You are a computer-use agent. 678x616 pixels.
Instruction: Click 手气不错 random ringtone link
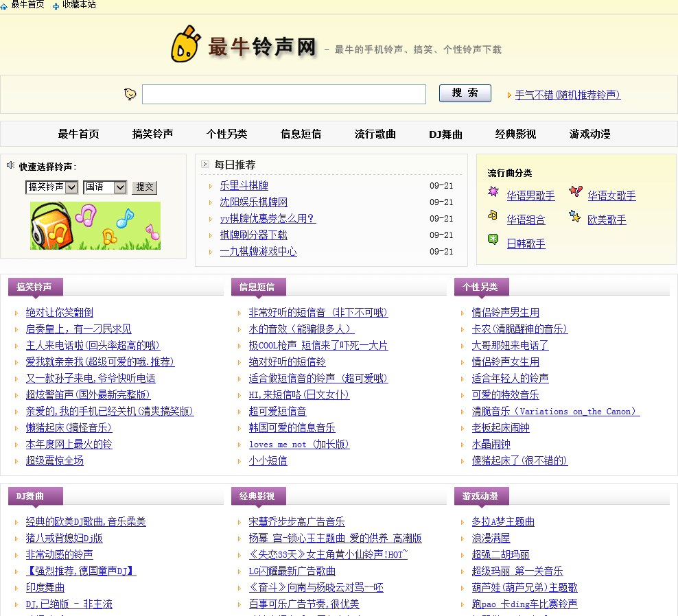pyautogui.click(x=568, y=95)
